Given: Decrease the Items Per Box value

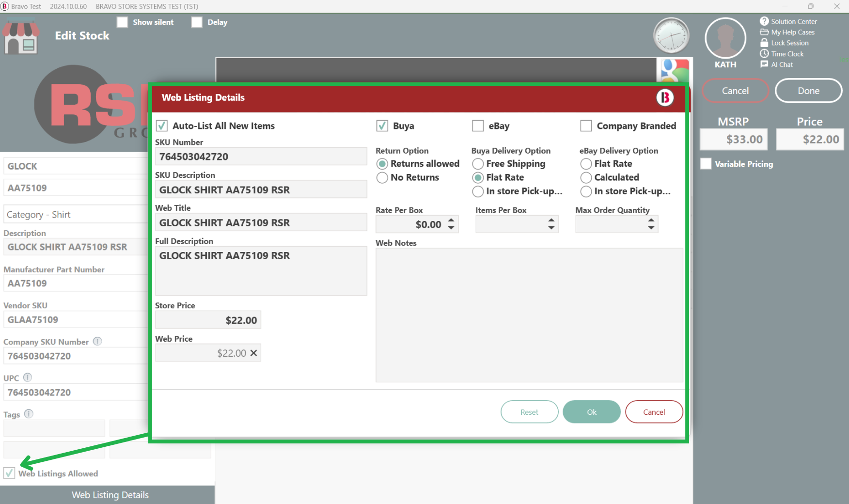Looking at the screenshot, I should point(551,228).
